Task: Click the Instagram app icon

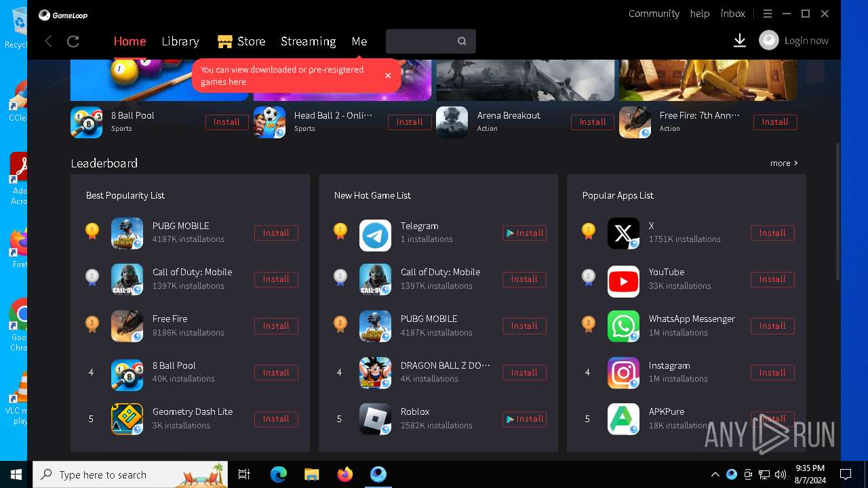Action: (623, 373)
